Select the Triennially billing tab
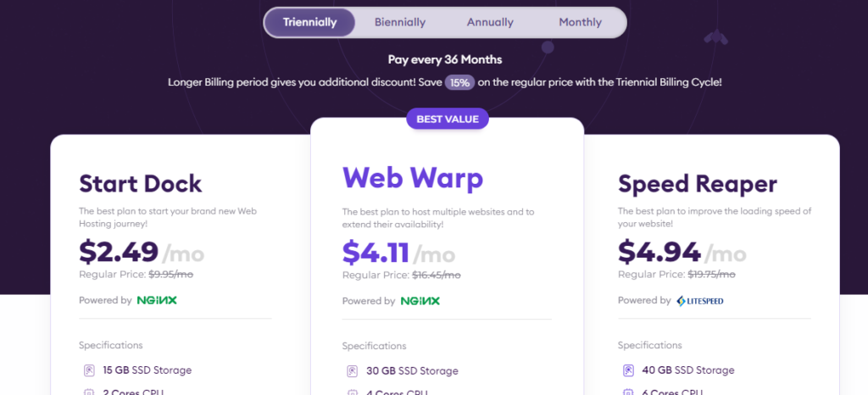This screenshot has height=395, width=868. pyautogui.click(x=310, y=23)
